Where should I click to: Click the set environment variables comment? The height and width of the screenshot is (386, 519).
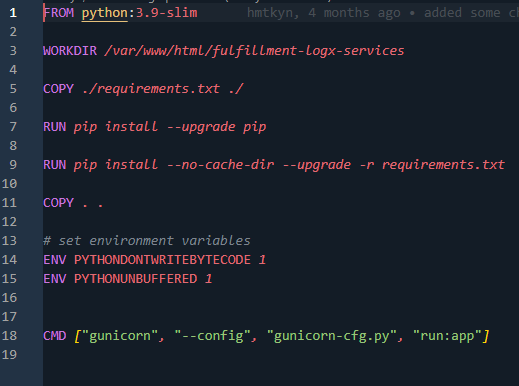coord(147,241)
